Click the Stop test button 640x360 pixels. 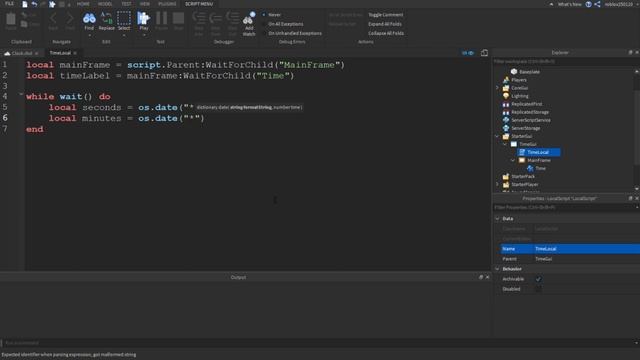tap(178, 19)
